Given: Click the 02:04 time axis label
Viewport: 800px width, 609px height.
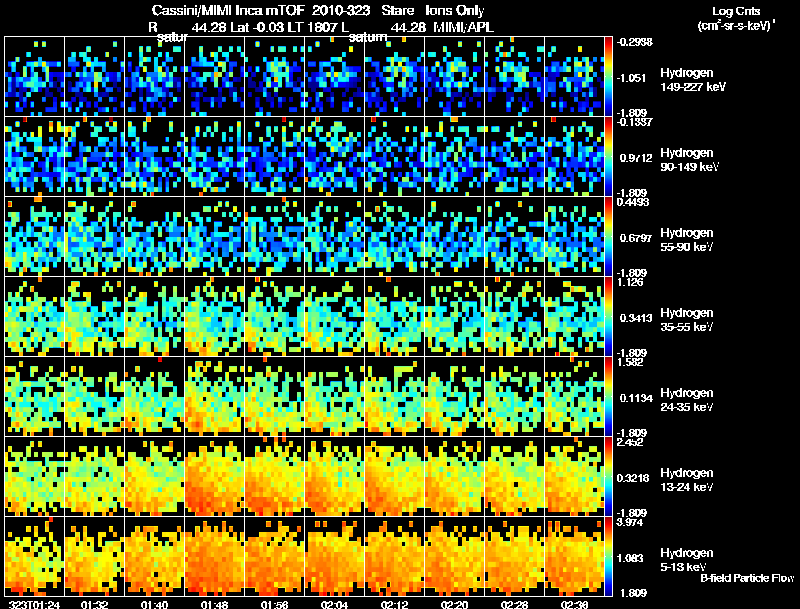Looking at the screenshot, I should 334,605.
